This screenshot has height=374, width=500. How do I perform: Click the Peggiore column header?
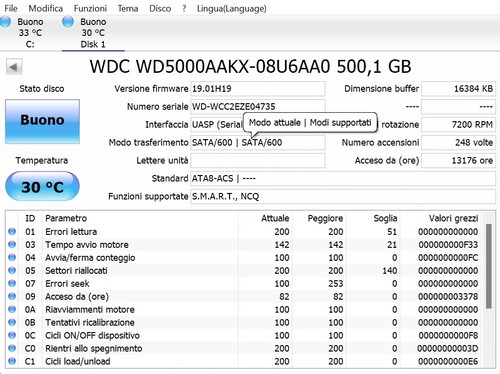pyautogui.click(x=325, y=218)
